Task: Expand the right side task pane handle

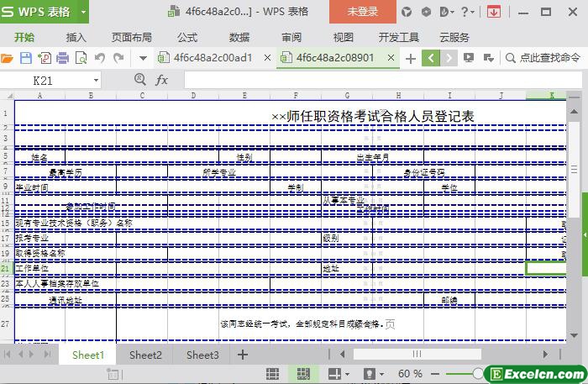Action: click(x=585, y=234)
